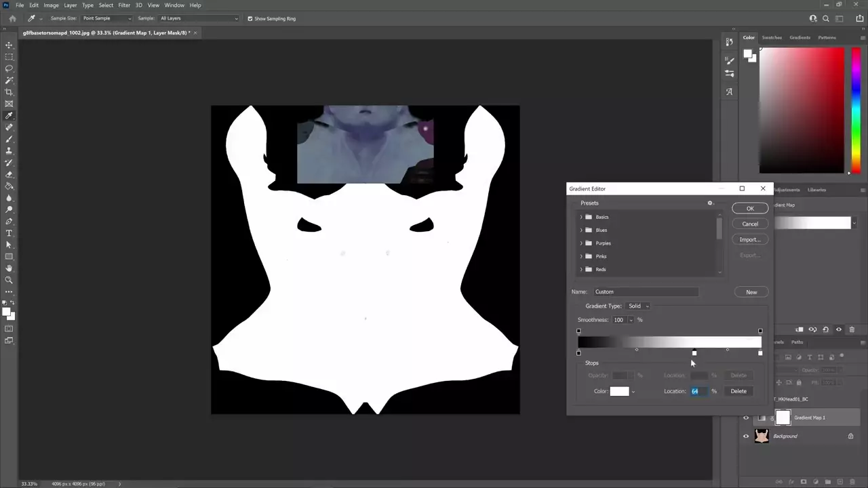Select the Move tool
Viewport: 868px width, 488px height.
click(x=9, y=45)
